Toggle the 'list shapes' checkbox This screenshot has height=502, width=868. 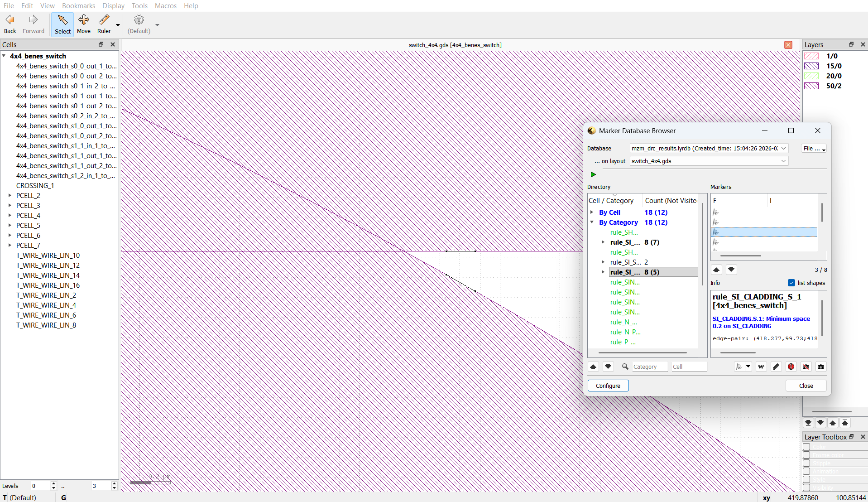coord(791,283)
